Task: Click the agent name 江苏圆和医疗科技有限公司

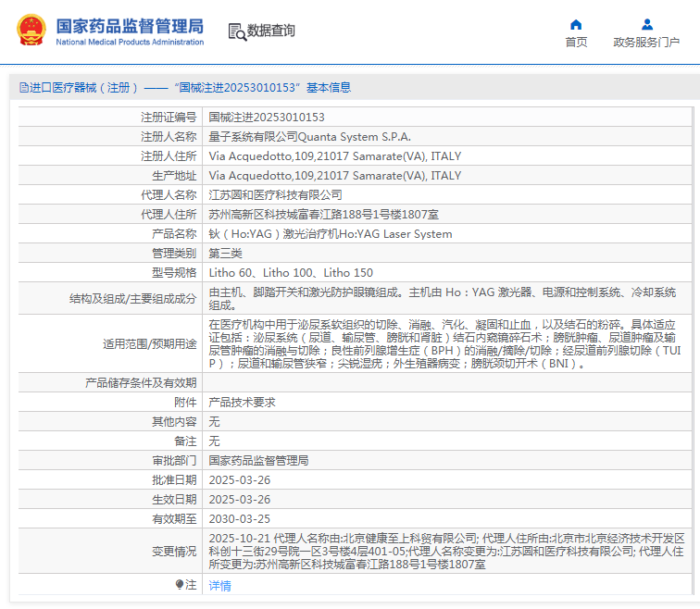Action: tap(275, 195)
